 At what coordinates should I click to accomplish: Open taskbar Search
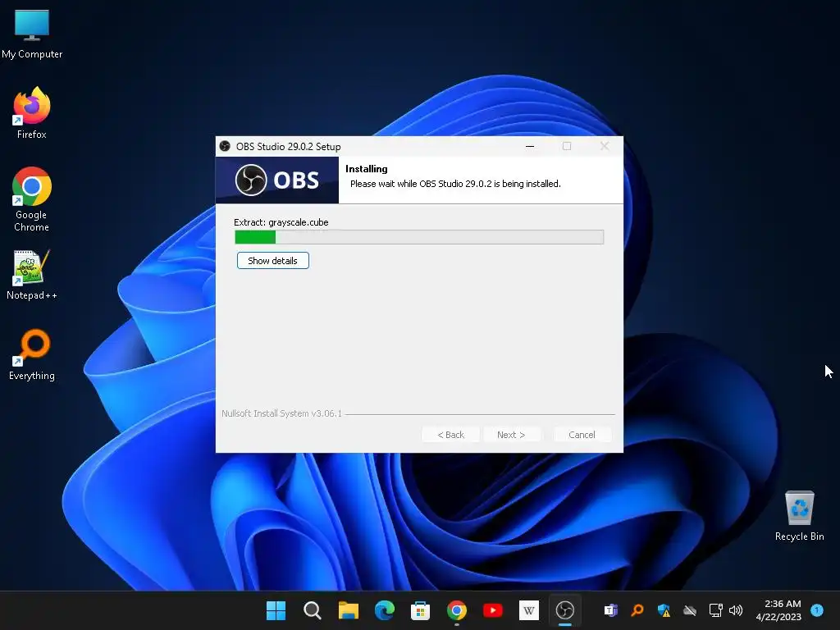coord(312,610)
